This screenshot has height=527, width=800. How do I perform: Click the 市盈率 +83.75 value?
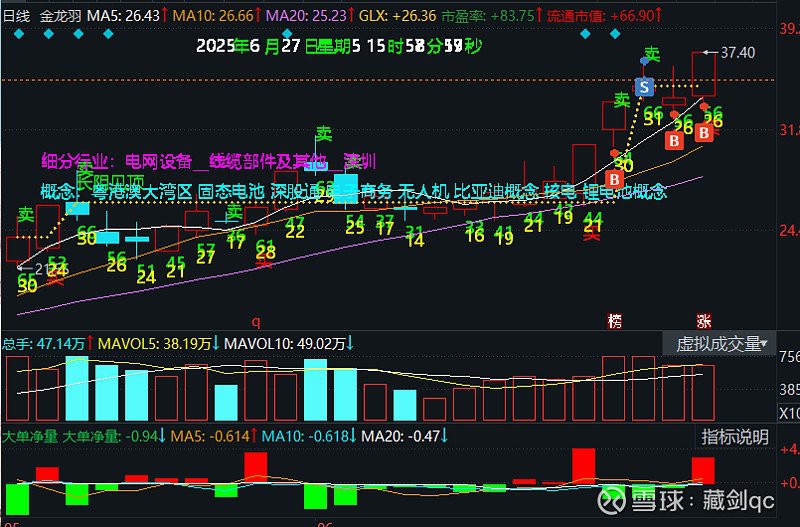pos(492,16)
